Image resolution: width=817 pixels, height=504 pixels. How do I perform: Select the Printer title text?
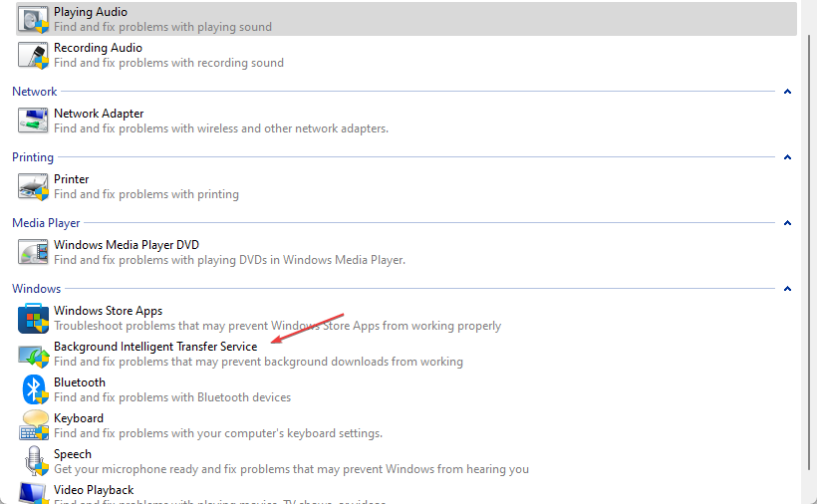(72, 179)
